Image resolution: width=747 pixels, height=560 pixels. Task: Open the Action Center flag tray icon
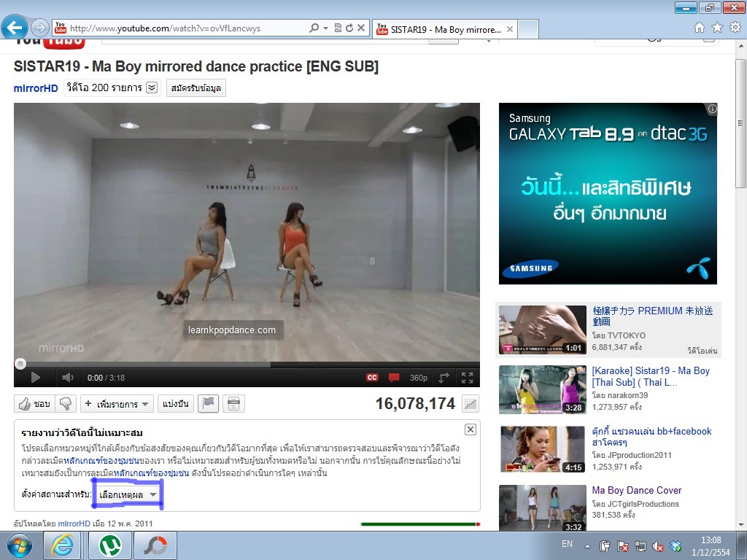click(623, 546)
